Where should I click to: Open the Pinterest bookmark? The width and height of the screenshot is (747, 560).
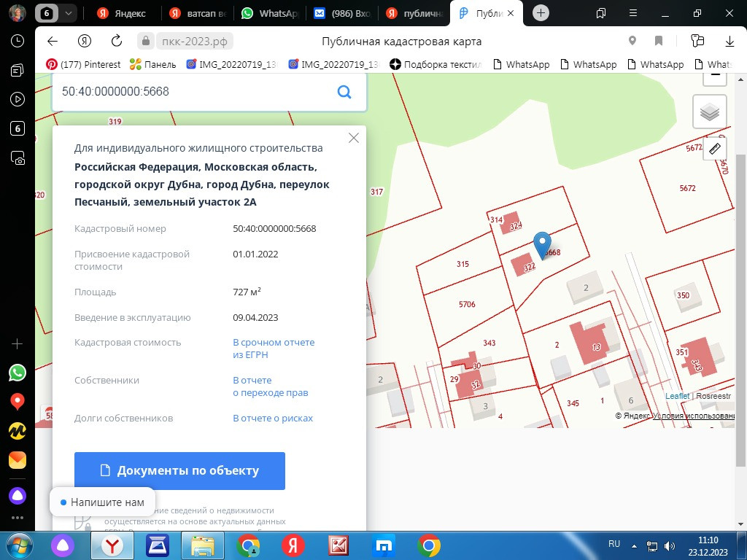pos(84,64)
